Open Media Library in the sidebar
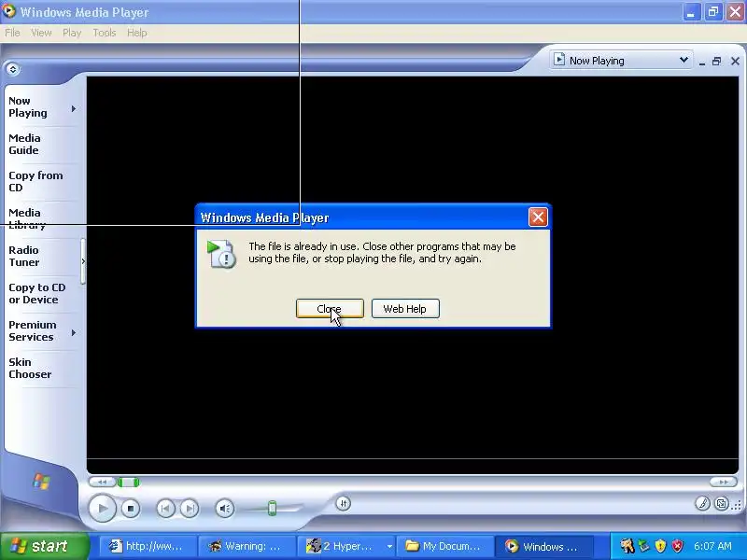Screen dimensions: 747x560 pos(27,218)
